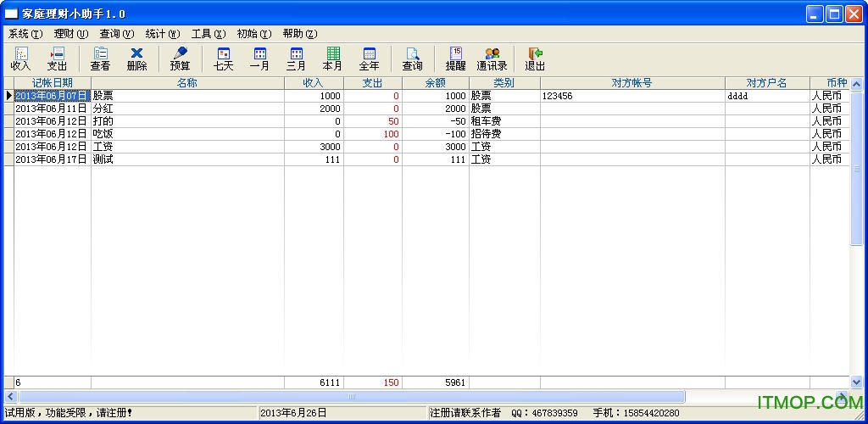Open the 统计 (statistics) menu
Screen dimensions: 868x424
click(162, 34)
